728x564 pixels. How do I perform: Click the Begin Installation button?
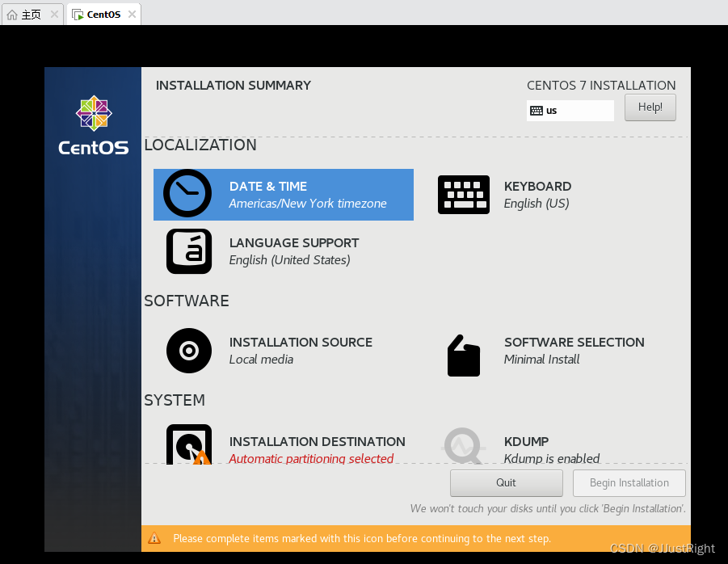(x=629, y=482)
